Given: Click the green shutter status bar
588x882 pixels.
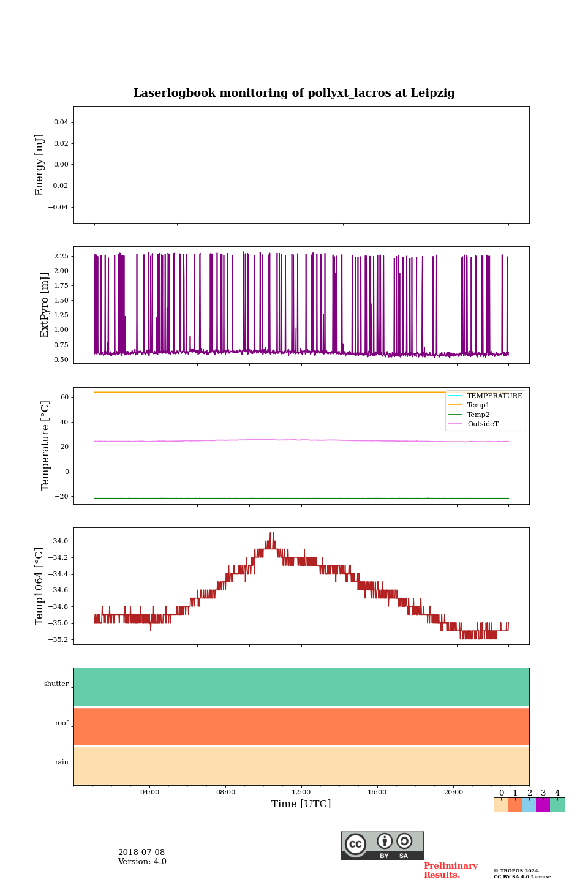Looking at the screenshot, I should 301,687.
